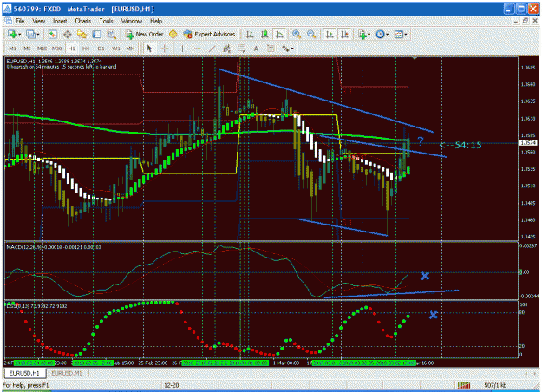542x392 pixels.
Task: Switch chart to bar chart
Action: tap(250, 34)
